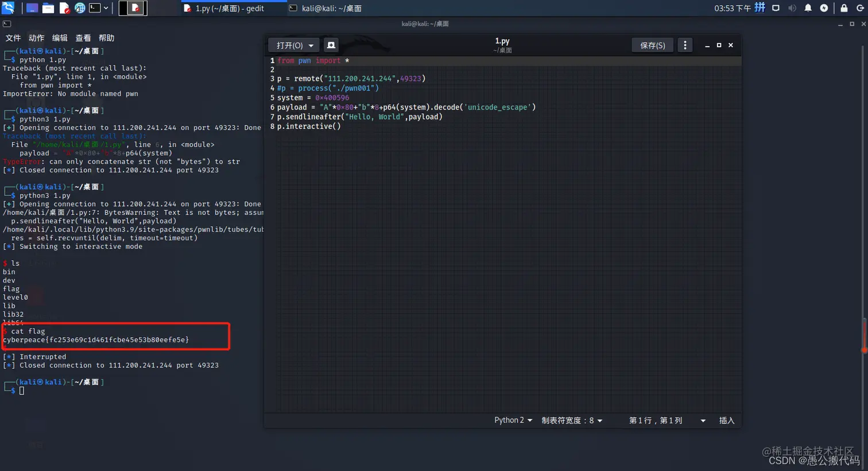Click gedit 打开(O) open button
The height and width of the screenshot is (471, 868).
click(x=289, y=45)
